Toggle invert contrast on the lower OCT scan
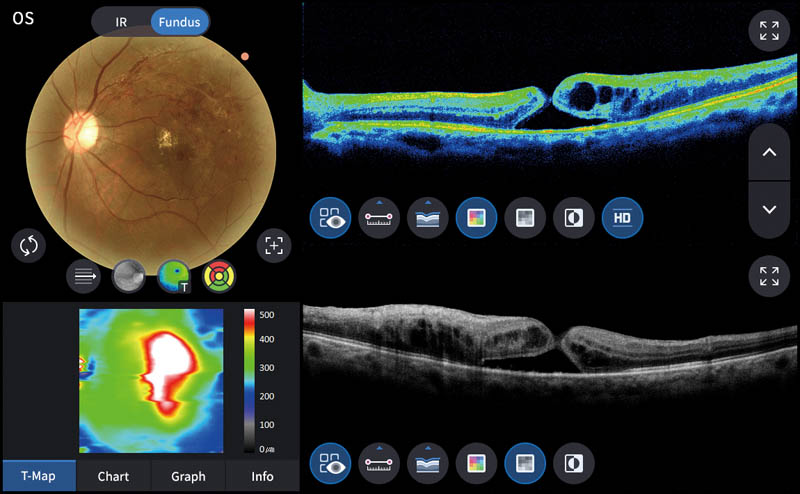Screen dimensions: 800x494 tap(574, 462)
